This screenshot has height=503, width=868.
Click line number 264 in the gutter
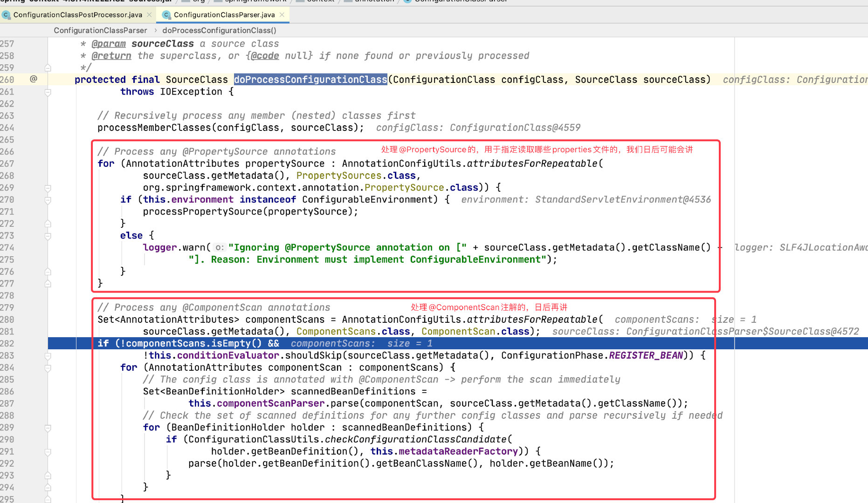(7, 128)
